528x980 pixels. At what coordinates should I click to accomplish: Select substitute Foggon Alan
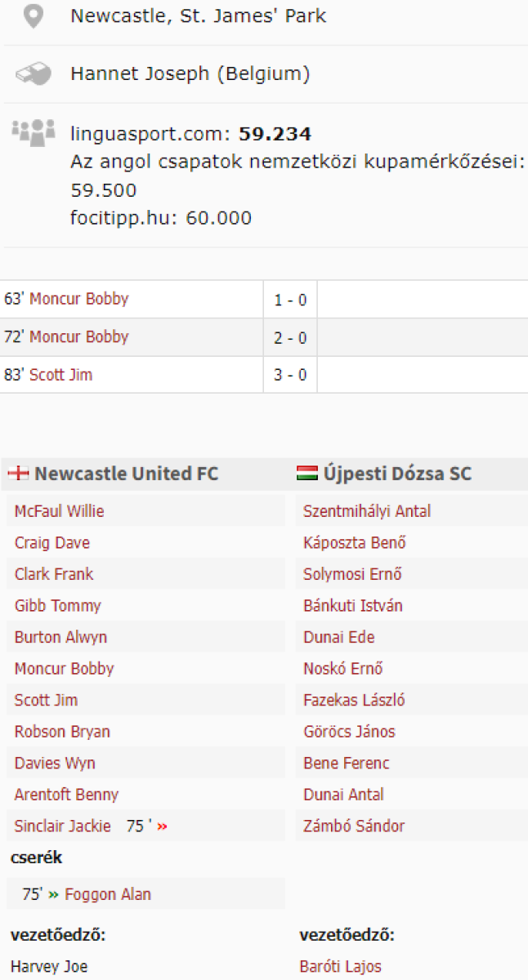pos(108,894)
